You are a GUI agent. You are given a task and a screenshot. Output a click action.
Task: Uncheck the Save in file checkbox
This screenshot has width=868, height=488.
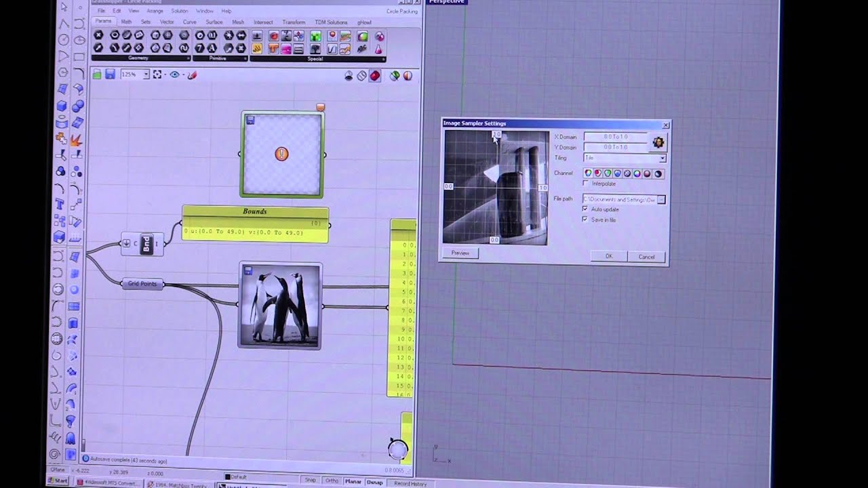coord(586,220)
